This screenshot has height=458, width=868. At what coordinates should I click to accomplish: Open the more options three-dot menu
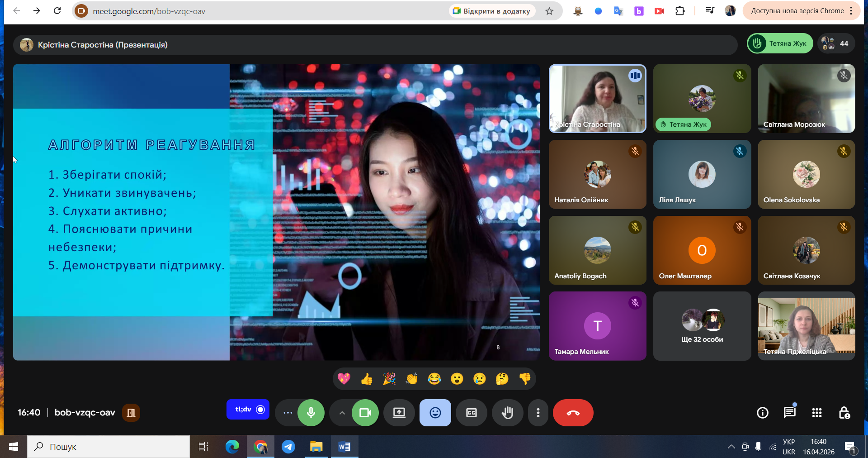tap(538, 413)
